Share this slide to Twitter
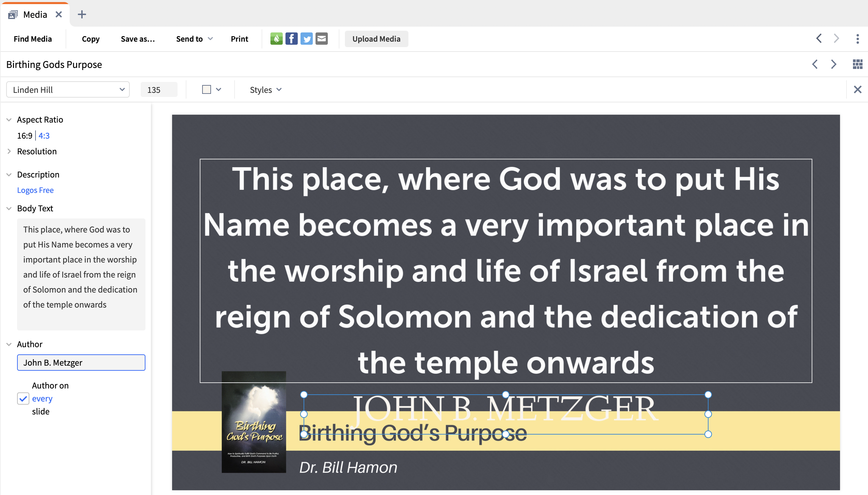 (x=307, y=39)
